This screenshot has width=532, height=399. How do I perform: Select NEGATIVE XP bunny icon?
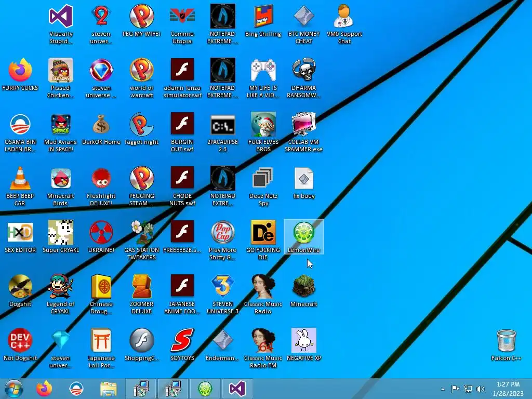click(303, 345)
